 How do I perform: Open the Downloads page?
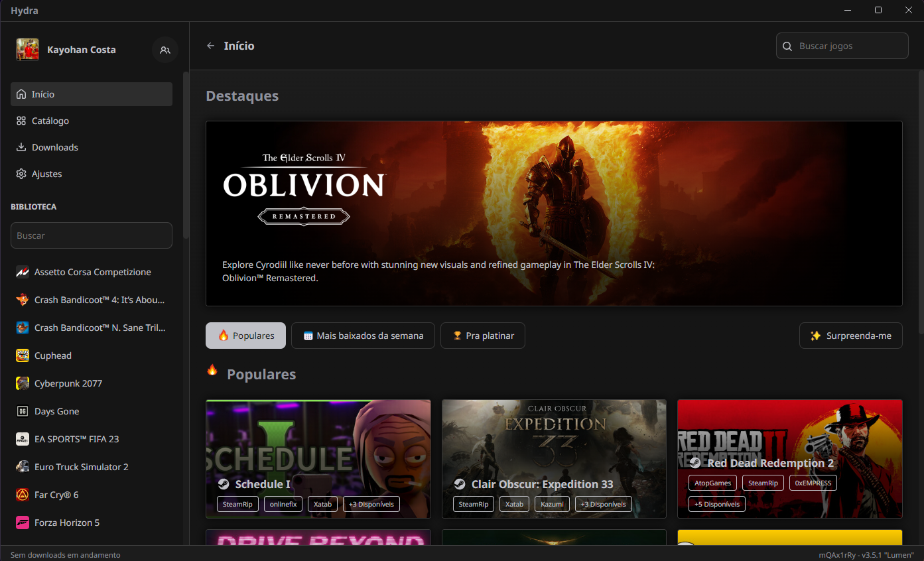[92, 147]
